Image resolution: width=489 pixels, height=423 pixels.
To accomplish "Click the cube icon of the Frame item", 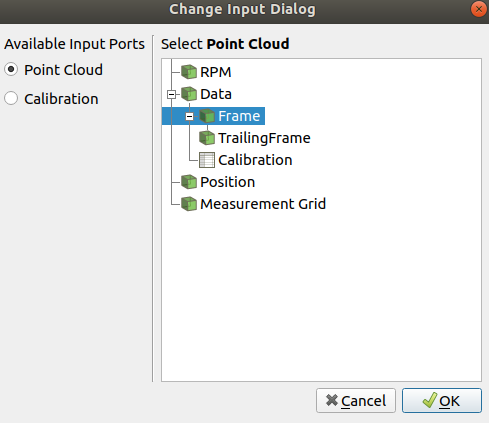I will point(207,116).
